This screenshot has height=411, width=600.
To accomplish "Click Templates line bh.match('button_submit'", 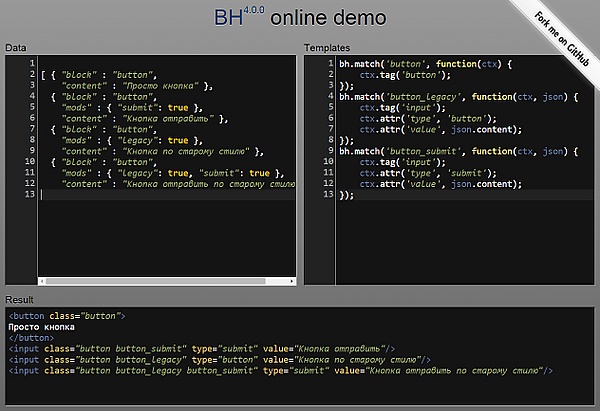I will pyautogui.click(x=459, y=151).
